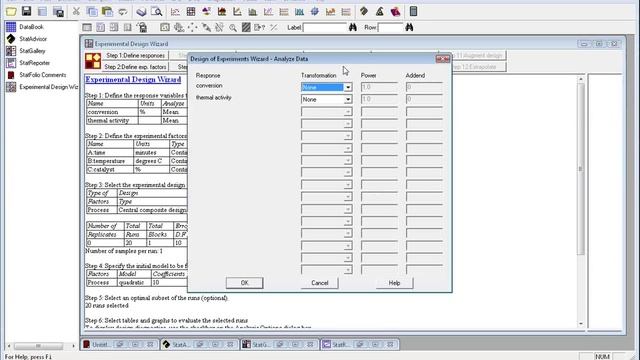Click the binoculars icon next to Label field
This screenshot has width=640, height=360.
click(353, 27)
